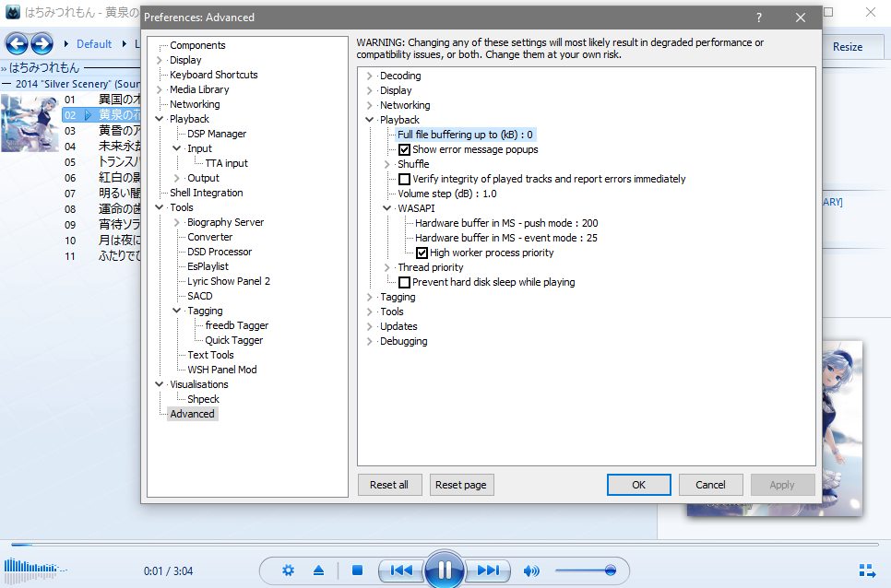Image resolution: width=891 pixels, height=588 pixels.
Task: Expand the Decoding advanced section
Action: tap(369, 76)
